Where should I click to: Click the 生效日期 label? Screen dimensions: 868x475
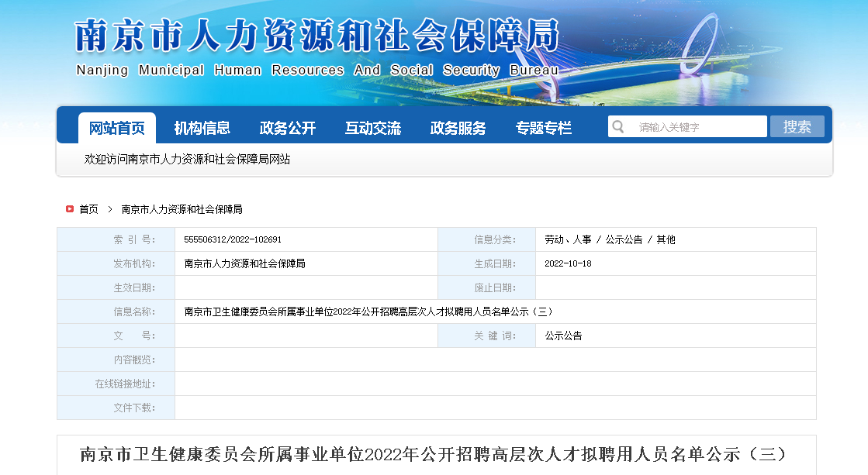pyautogui.click(x=134, y=287)
